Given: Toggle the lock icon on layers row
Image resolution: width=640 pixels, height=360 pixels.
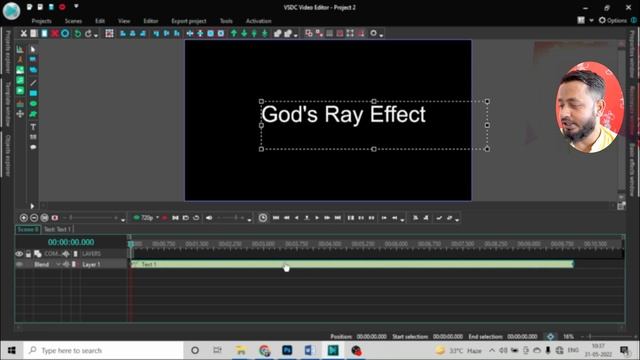Looking at the screenshot, I should tap(28, 254).
